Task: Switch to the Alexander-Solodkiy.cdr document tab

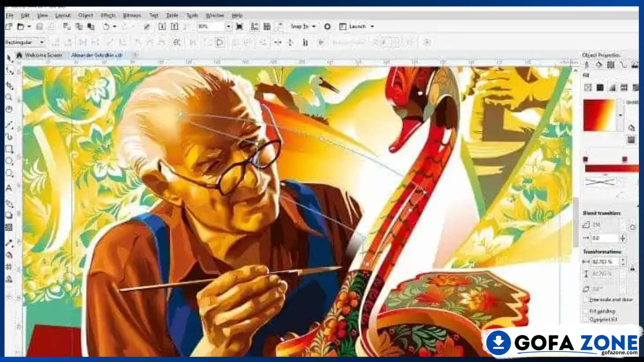Action: (97, 55)
